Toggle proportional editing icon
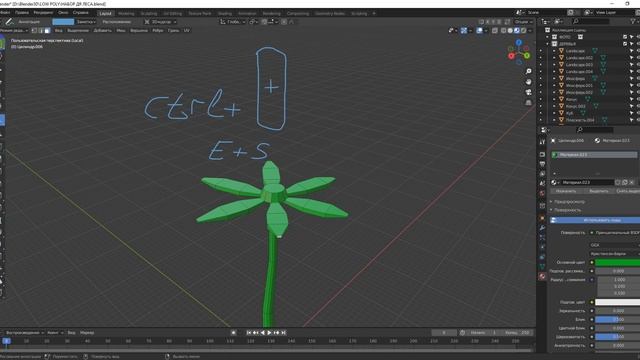 click(284, 22)
